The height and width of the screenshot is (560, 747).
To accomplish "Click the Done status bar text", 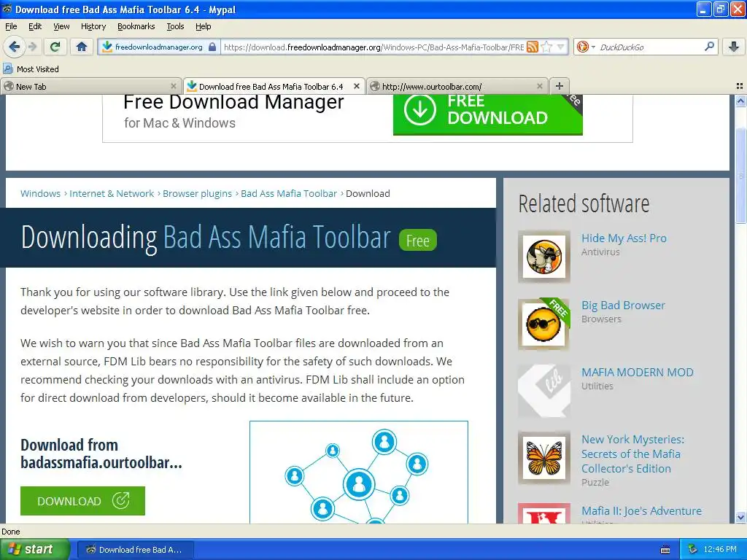I will pos(10,532).
